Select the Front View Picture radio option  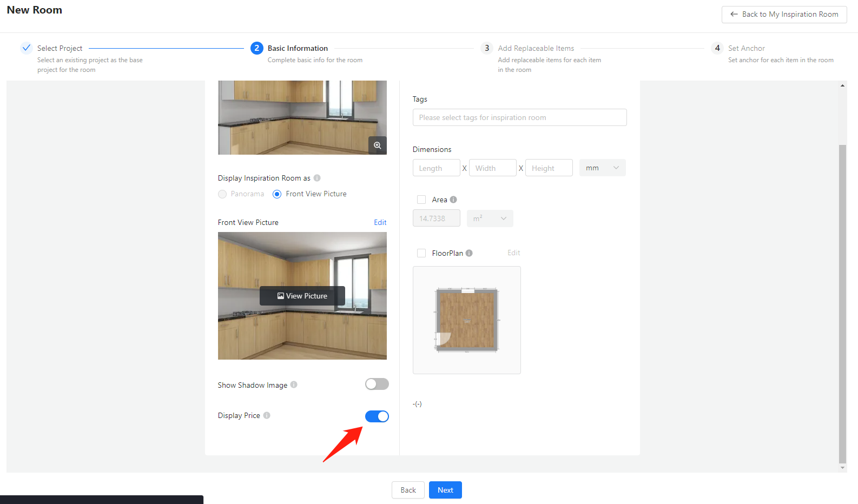pos(277,194)
